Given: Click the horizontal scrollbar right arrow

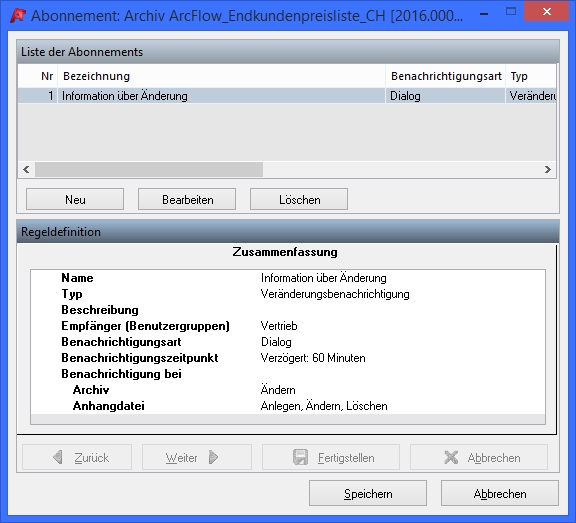Looking at the screenshot, I should (x=548, y=169).
